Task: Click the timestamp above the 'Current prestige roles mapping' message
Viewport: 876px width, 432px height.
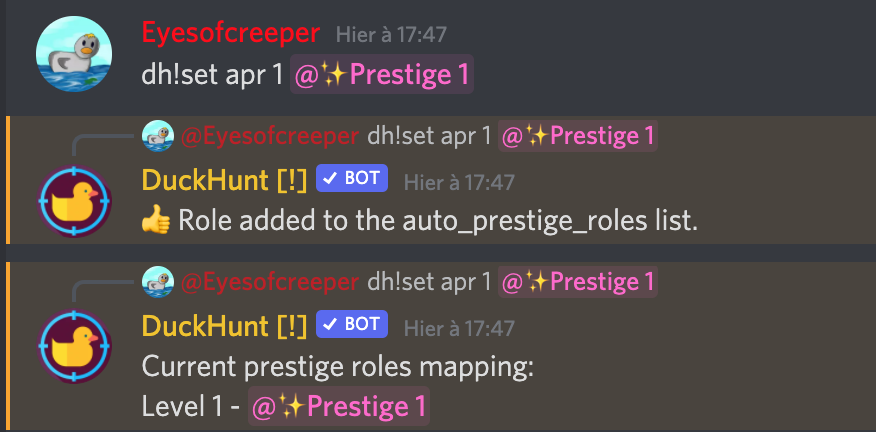Action: click(459, 327)
